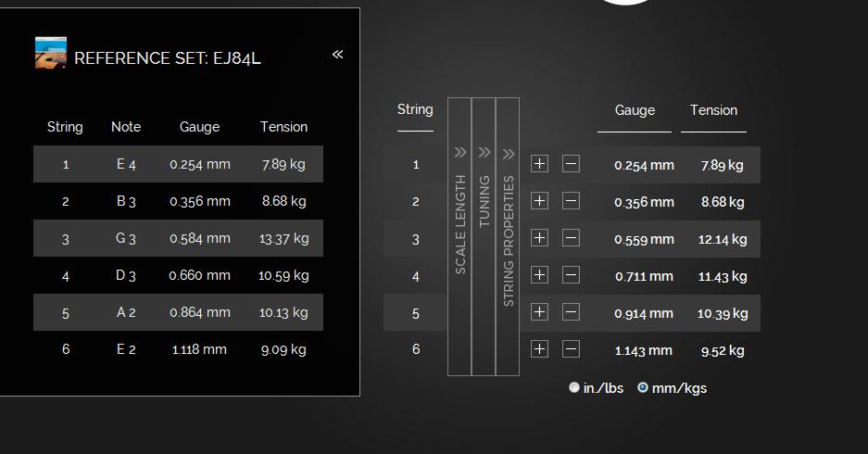This screenshot has width=868, height=454.
Task: Select reference row with note G 3
Action: (x=178, y=238)
